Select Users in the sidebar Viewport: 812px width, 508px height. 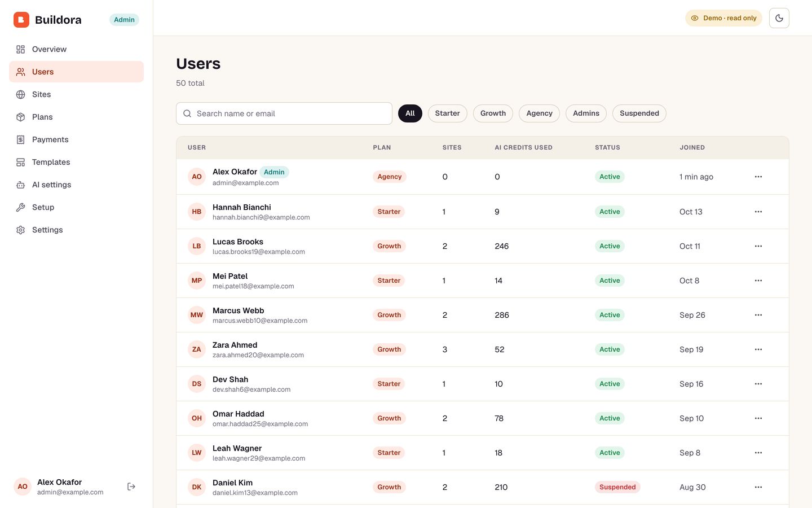tap(76, 72)
